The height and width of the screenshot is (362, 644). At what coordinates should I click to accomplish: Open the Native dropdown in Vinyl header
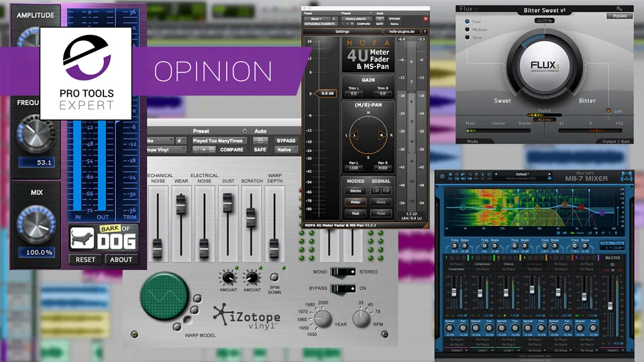pyautogui.click(x=286, y=149)
